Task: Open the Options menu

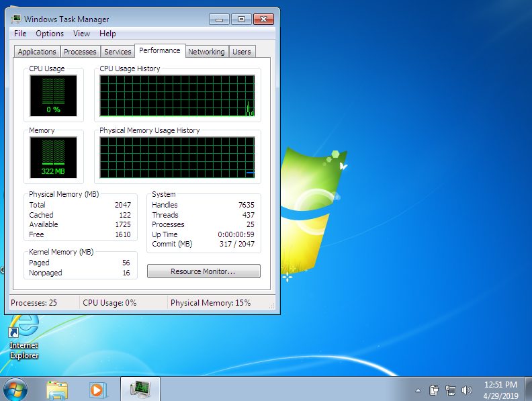Action: coord(50,34)
